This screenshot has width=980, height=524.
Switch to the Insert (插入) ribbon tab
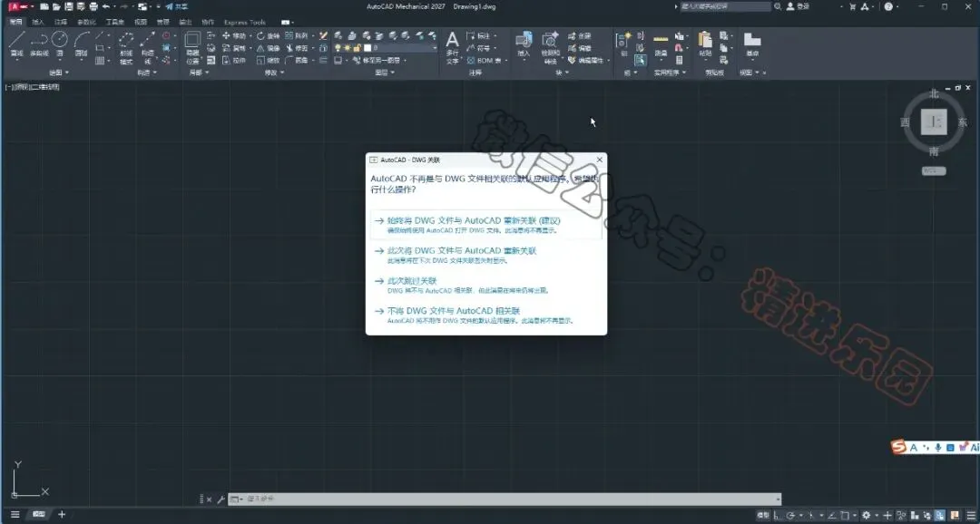tap(38, 22)
